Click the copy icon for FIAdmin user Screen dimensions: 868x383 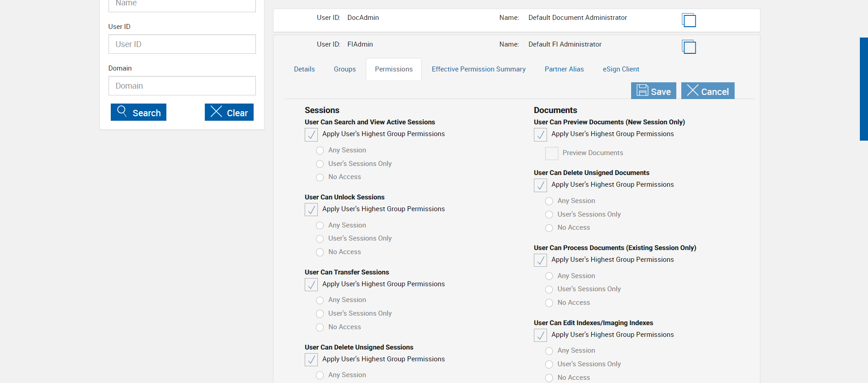tap(689, 47)
